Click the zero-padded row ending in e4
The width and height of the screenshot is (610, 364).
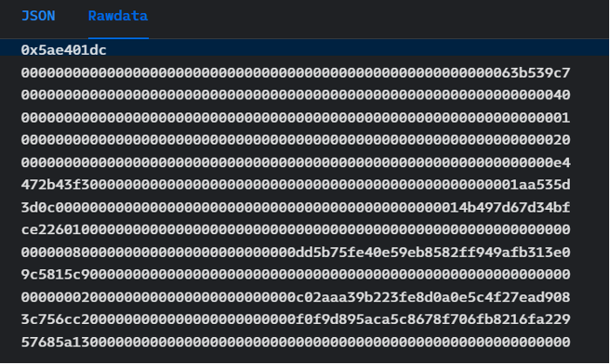click(295, 162)
